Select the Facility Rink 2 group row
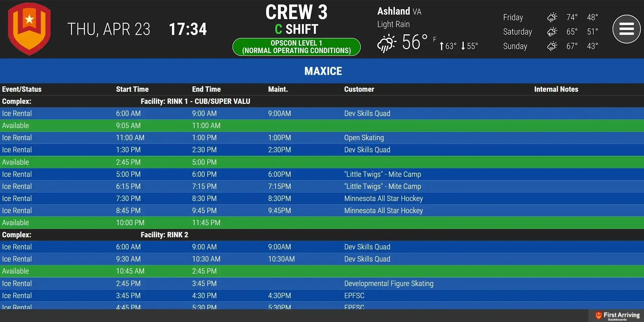This screenshot has height=322, width=644. coord(322,235)
